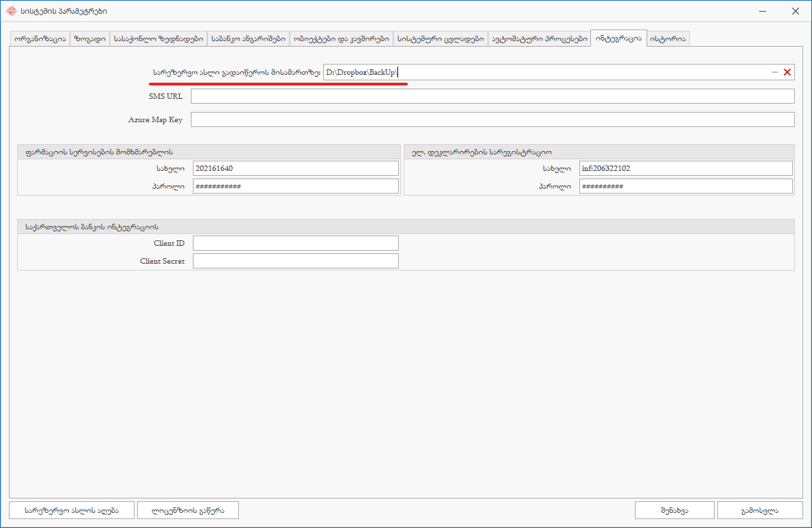Switch to the ორგანიზაცია tab

tap(40, 39)
